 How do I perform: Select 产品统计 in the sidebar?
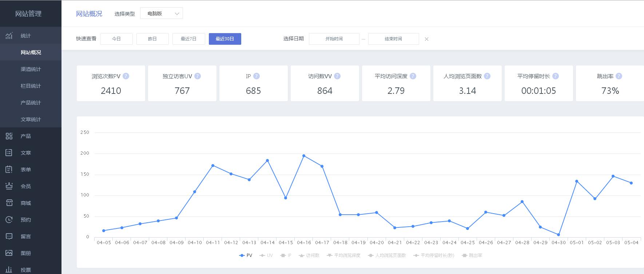tap(31, 103)
